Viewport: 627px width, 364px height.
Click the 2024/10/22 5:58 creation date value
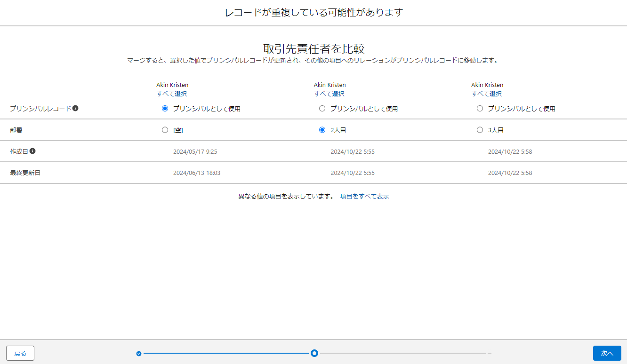(510, 152)
